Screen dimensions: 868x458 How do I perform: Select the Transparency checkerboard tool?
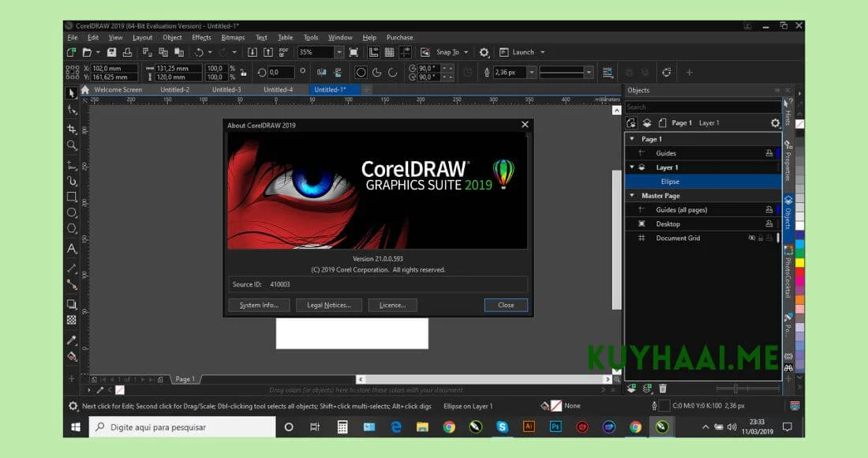pos(71,320)
